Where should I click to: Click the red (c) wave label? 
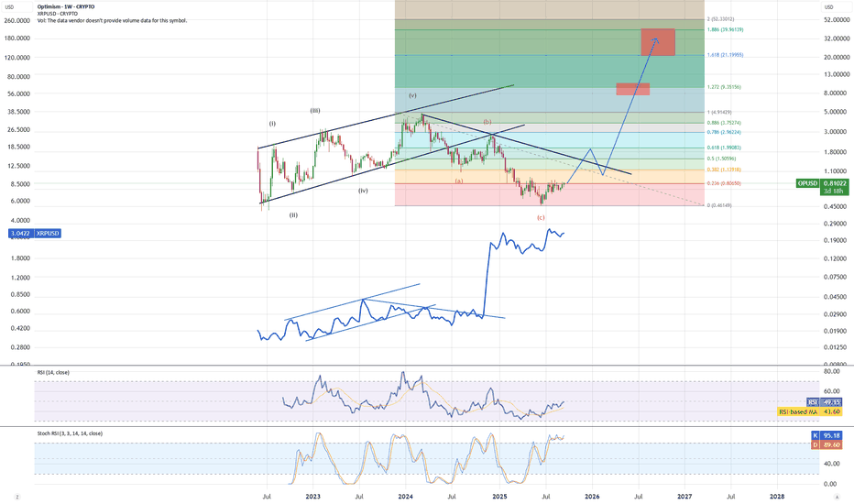(541, 217)
